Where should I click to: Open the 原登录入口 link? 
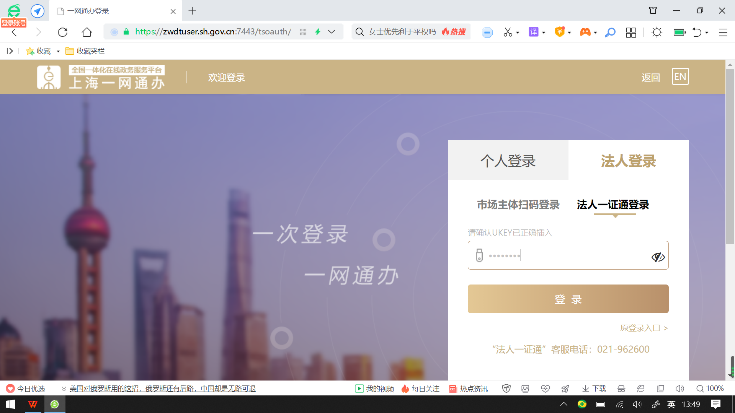(644, 328)
